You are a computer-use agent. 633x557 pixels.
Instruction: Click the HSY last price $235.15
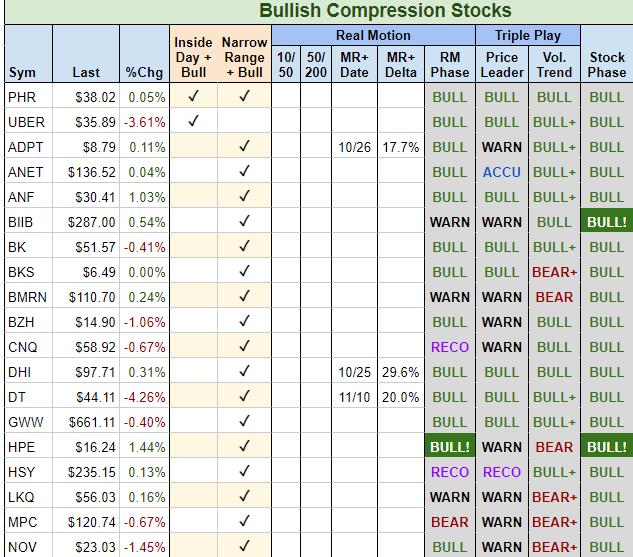88,472
